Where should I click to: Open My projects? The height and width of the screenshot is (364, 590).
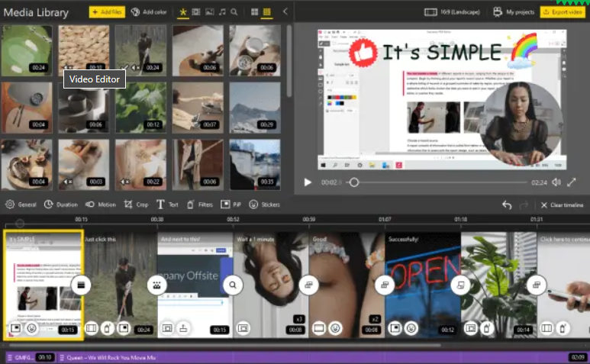514,12
